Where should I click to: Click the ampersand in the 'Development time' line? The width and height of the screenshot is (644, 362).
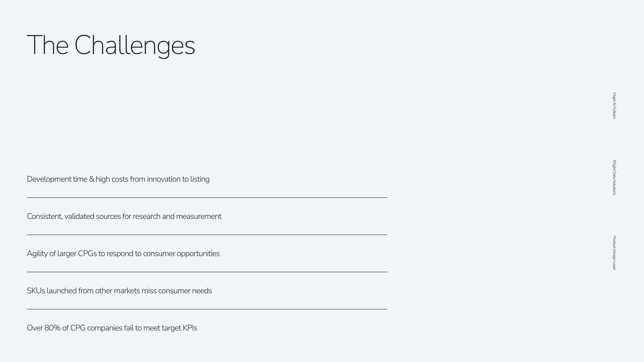pos(91,179)
